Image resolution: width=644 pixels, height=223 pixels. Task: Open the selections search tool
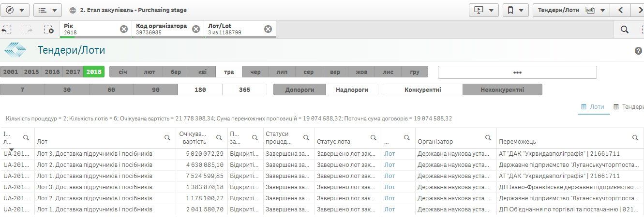point(625,30)
